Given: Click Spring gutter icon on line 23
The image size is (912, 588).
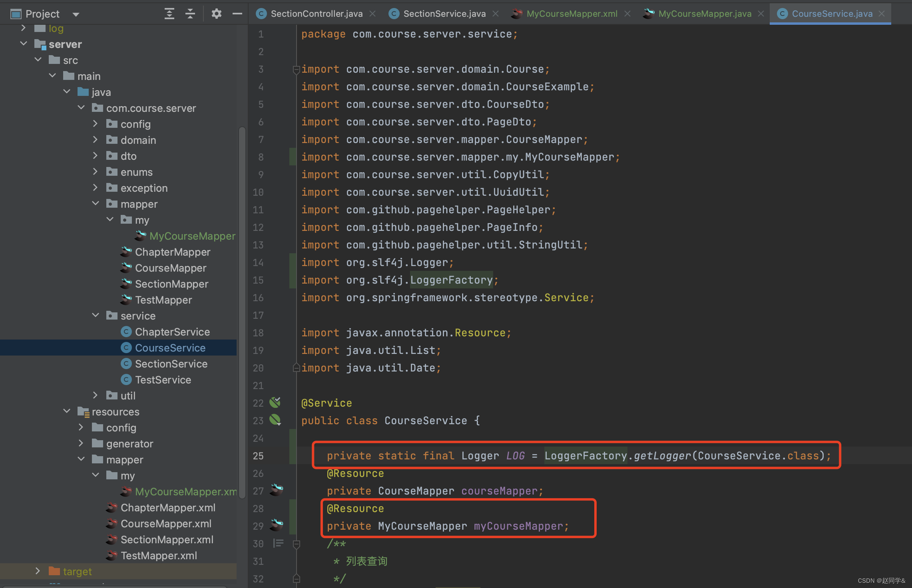Looking at the screenshot, I should [x=275, y=420].
